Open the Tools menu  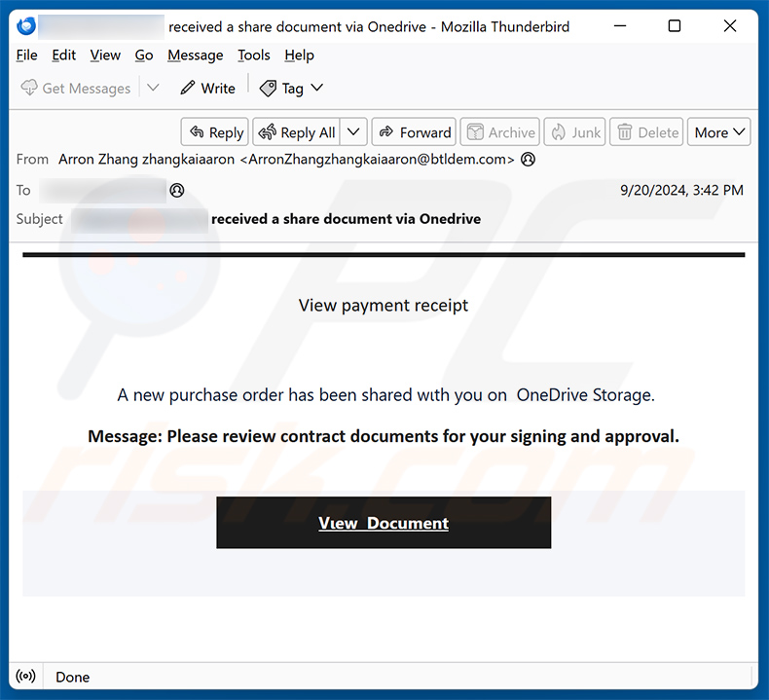[253, 55]
